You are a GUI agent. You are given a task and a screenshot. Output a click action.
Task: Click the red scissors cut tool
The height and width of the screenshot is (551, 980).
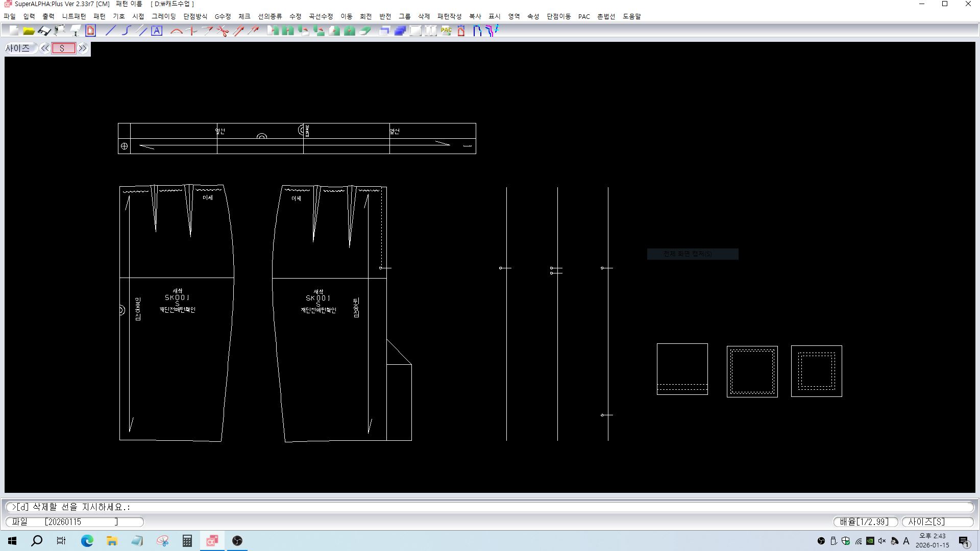[222, 31]
